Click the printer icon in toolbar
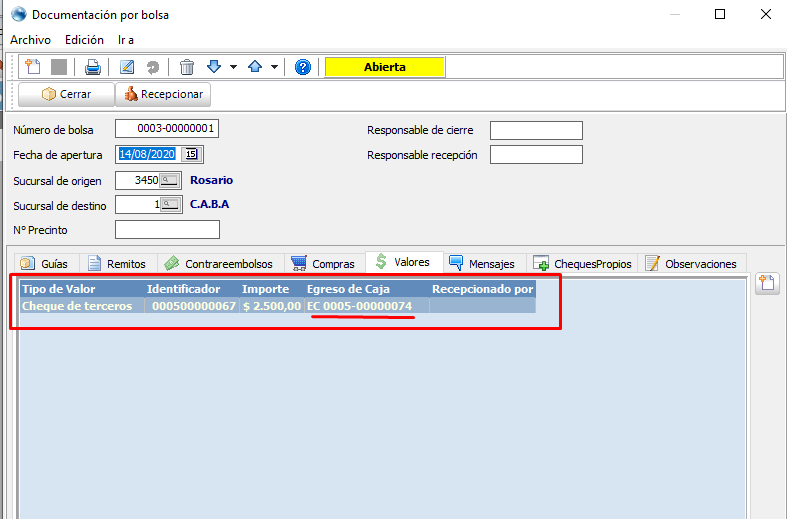The width and height of the screenshot is (787, 519). click(x=92, y=67)
